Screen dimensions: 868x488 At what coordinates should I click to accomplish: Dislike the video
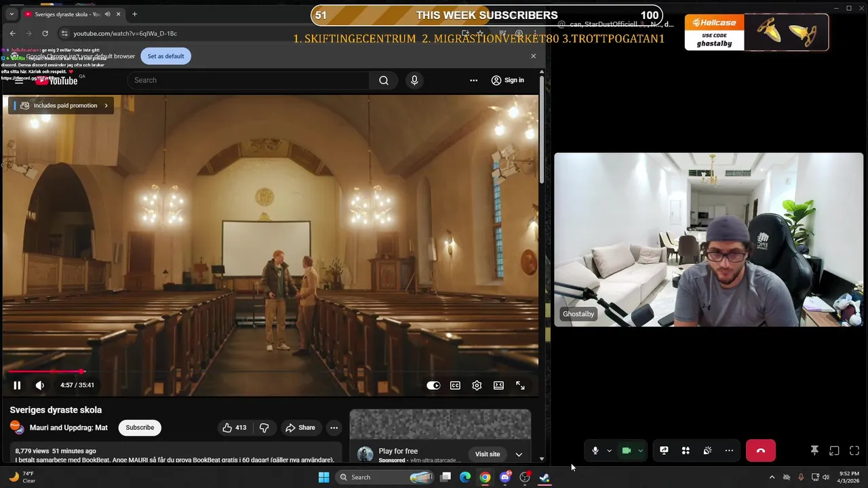[264, 428]
